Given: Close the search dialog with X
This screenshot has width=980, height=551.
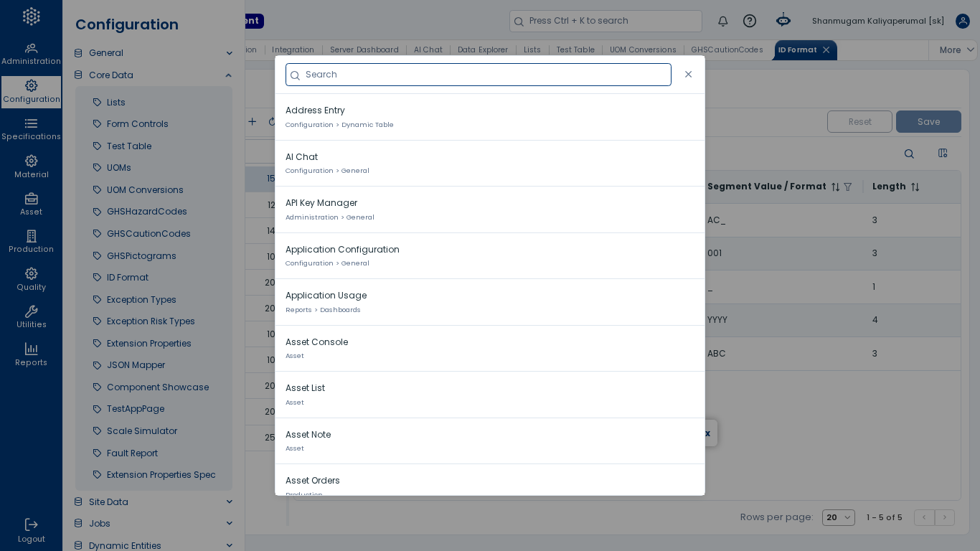Looking at the screenshot, I should click(x=689, y=75).
